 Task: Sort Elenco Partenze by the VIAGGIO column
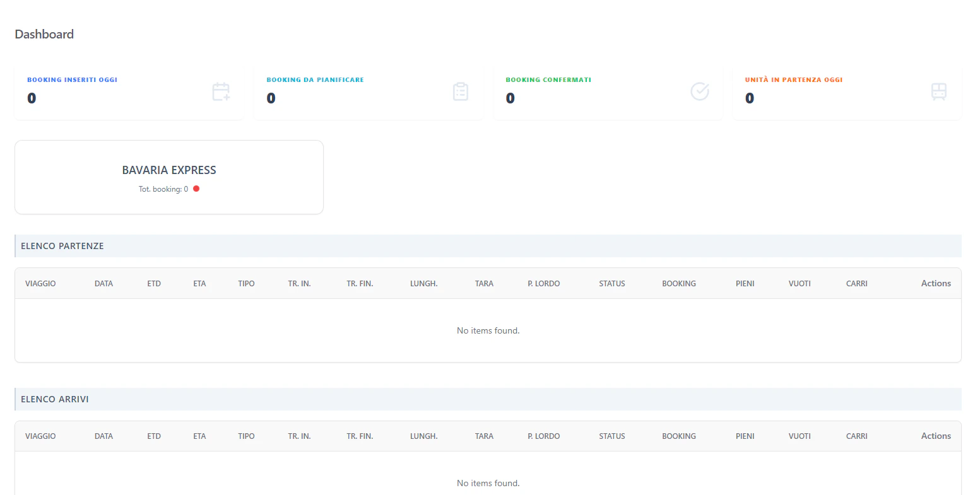pos(40,283)
